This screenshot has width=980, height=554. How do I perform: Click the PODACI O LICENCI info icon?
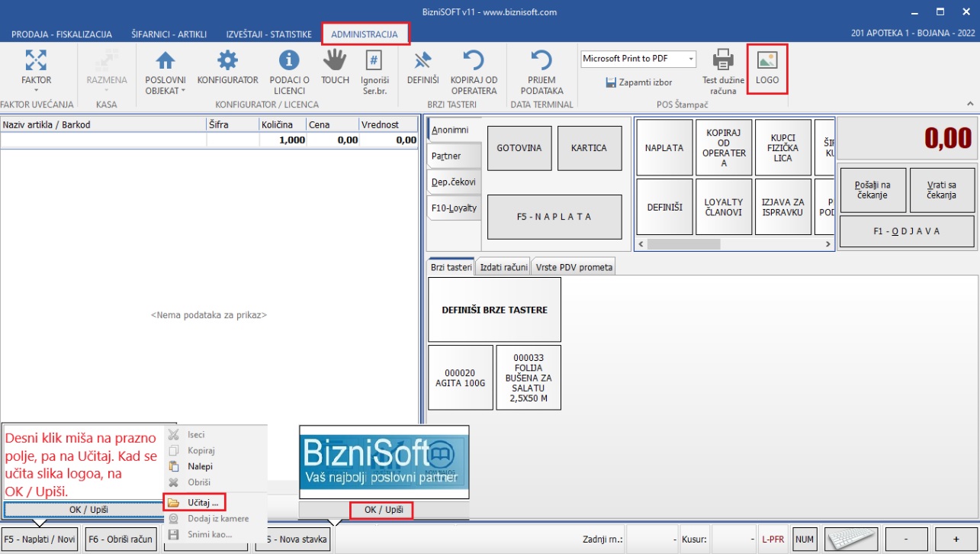[289, 61]
